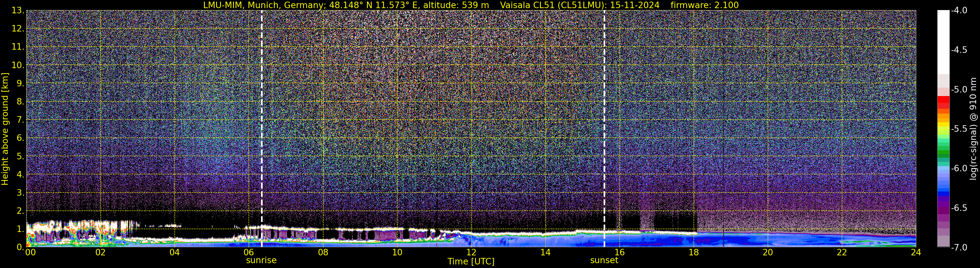Image resolution: width=980 pixels, height=268 pixels.
Task: Click the '8.' height axis tick label
Action: [x=20, y=102]
